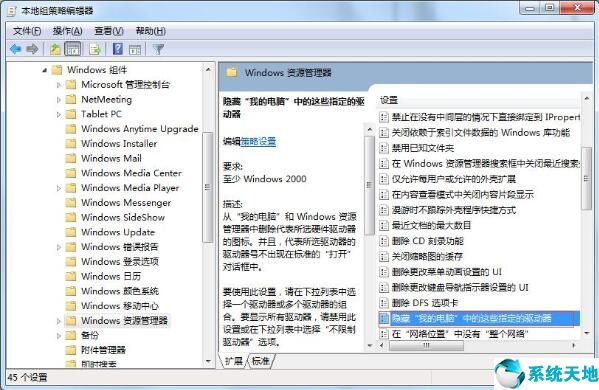Select the Windows 日历 folder
Image resolution: width=599 pixels, height=390 pixels.
click(x=111, y=276)
